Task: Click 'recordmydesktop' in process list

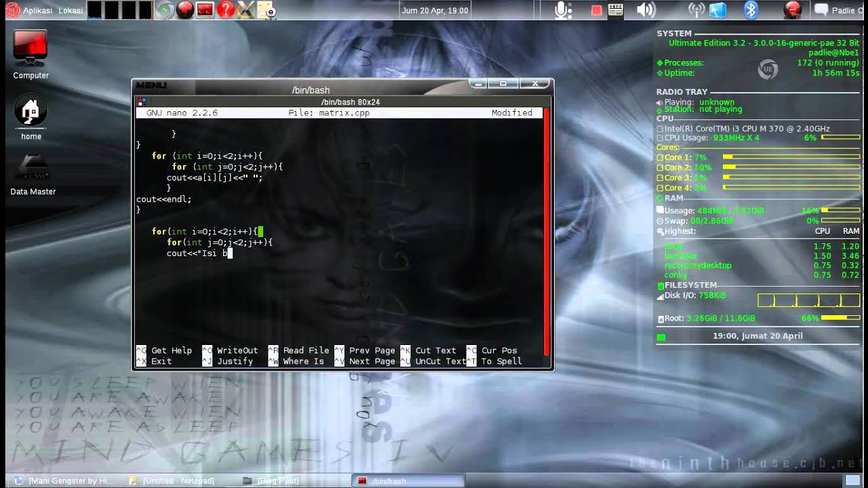Action: pos(698,266)
